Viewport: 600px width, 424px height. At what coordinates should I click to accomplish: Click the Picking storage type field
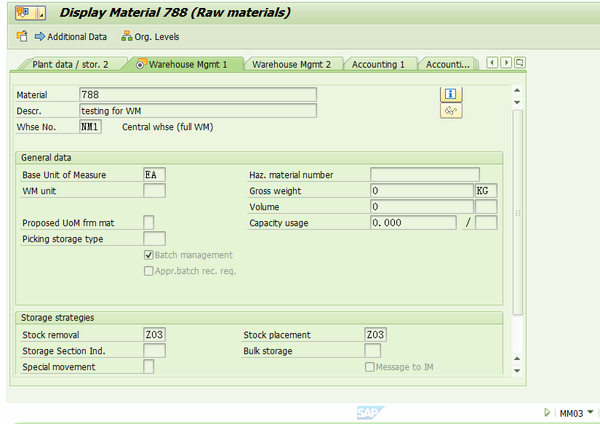(x=154, y=238)
